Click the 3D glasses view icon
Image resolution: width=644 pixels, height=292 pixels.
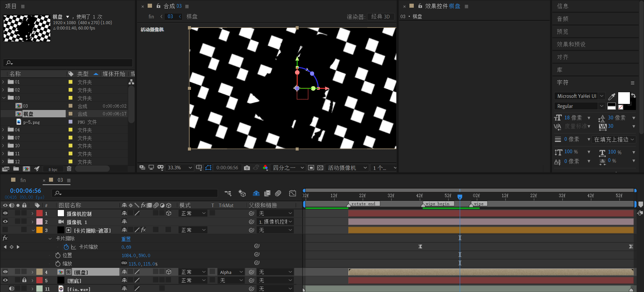tap(160, 168)
